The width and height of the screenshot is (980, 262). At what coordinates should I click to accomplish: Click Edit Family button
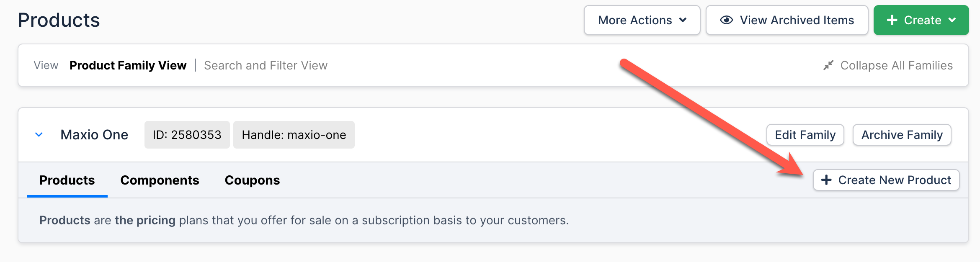805,135
